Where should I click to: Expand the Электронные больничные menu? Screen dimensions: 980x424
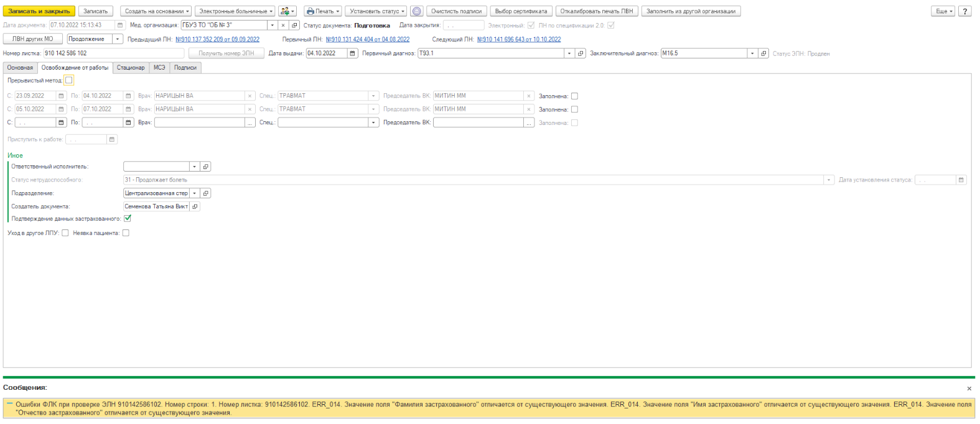click(x=236, y=11)
